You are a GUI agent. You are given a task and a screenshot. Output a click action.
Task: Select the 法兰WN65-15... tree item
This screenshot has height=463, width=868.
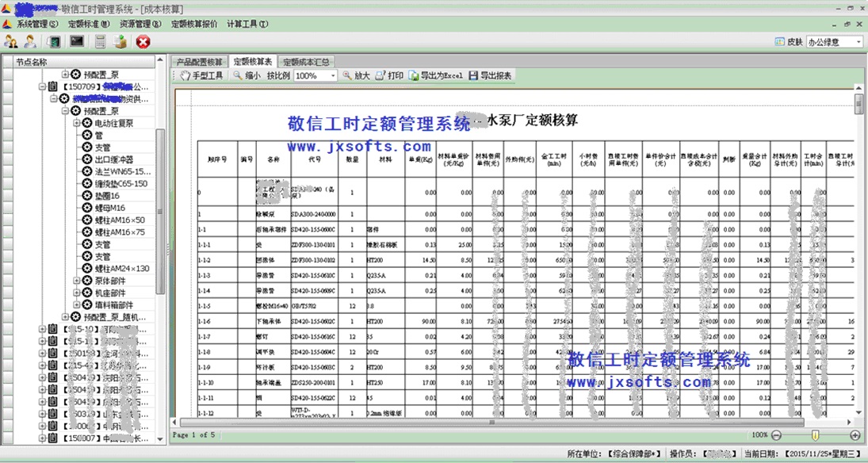click(x=122, y=172)
